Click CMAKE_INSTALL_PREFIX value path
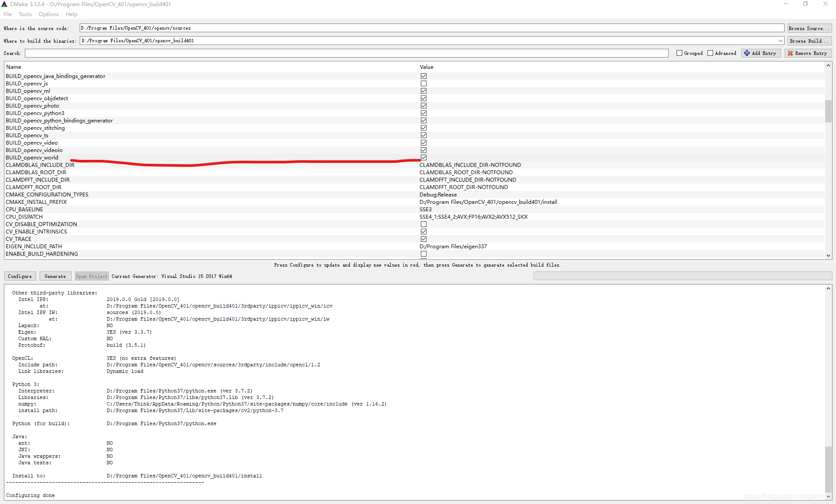Viewport: 836px width, 504px height. pyautogui.click(x=488, y=202)
